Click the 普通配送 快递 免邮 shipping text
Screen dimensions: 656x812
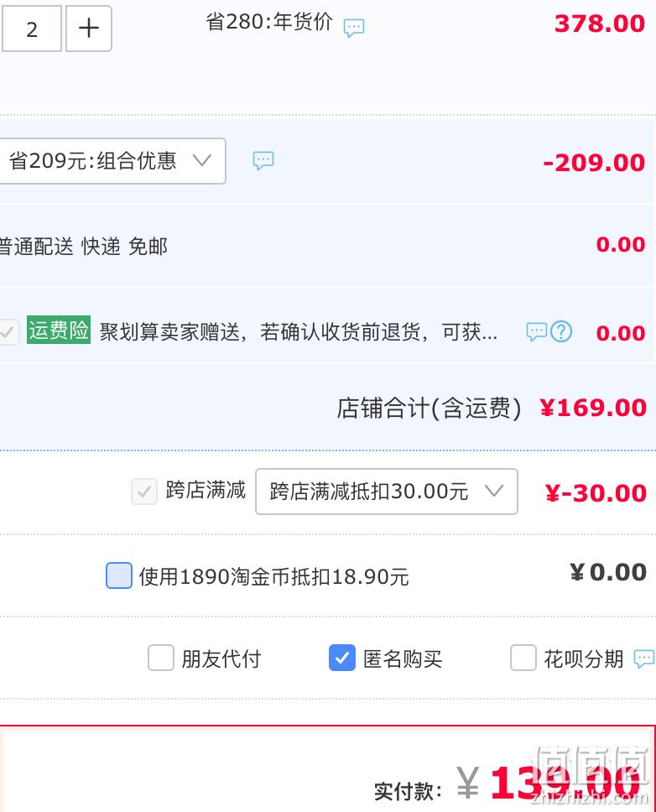point(83,247)
